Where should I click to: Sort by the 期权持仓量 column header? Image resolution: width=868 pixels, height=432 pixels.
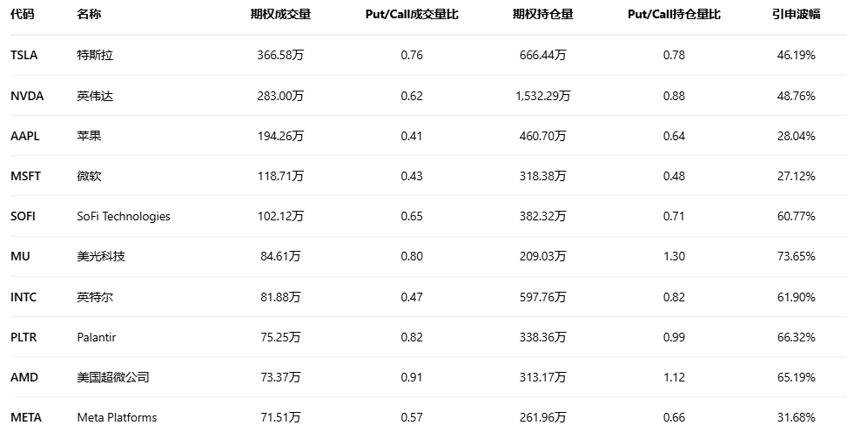tap(543, 15)
